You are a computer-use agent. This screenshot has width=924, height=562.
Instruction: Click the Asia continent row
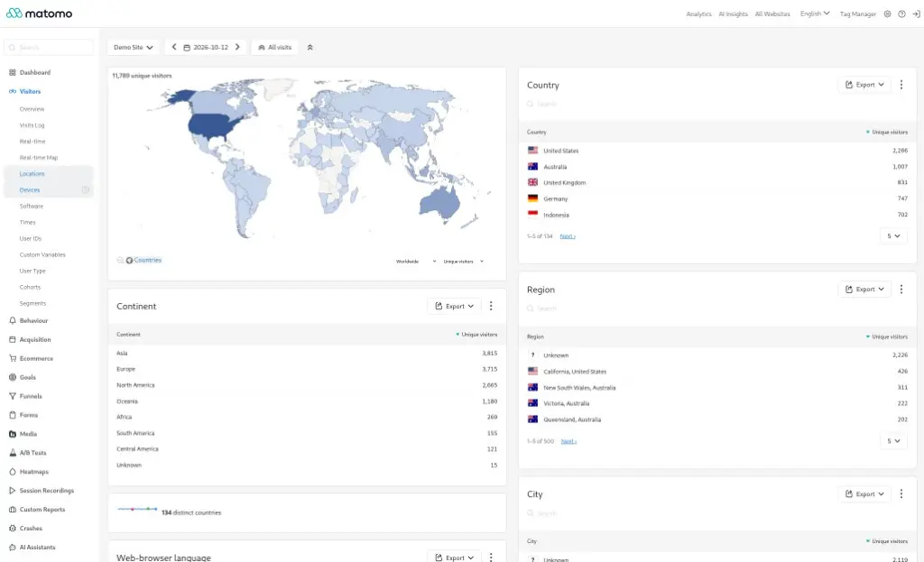307,353
